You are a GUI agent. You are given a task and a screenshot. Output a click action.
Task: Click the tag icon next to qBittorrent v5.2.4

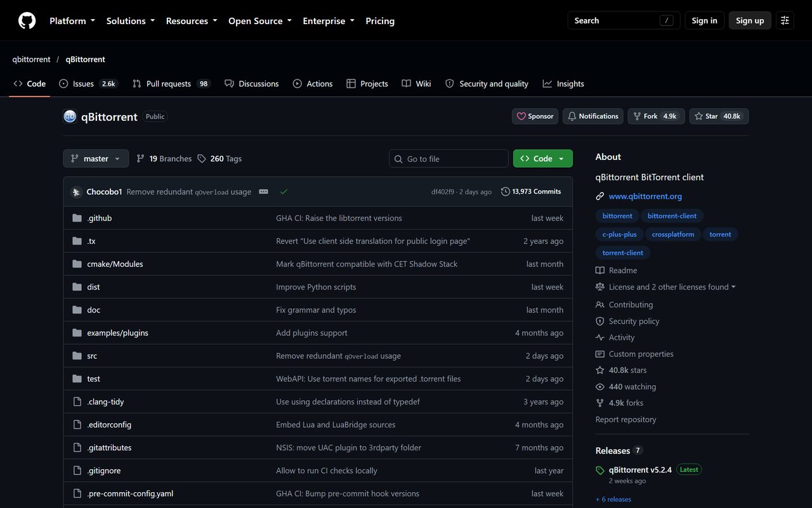click(x=600, y=471)
